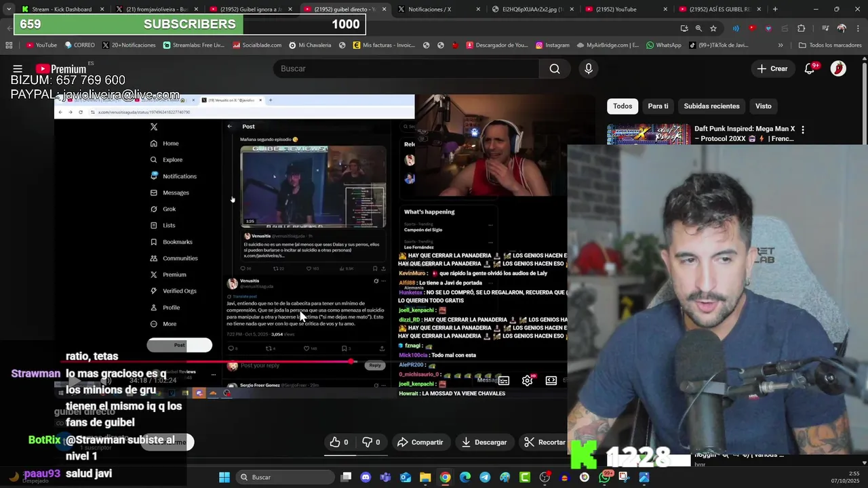Open options for the Daft Punk video
Screen dimensions: 868x488
click(x=803, y=129)
